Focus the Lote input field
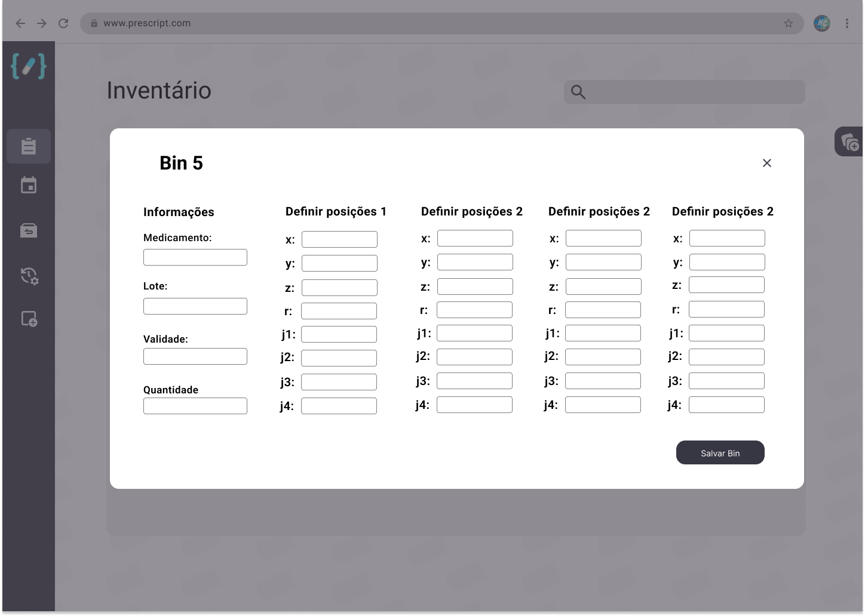 pyautogui.click(x=195, y=306)
